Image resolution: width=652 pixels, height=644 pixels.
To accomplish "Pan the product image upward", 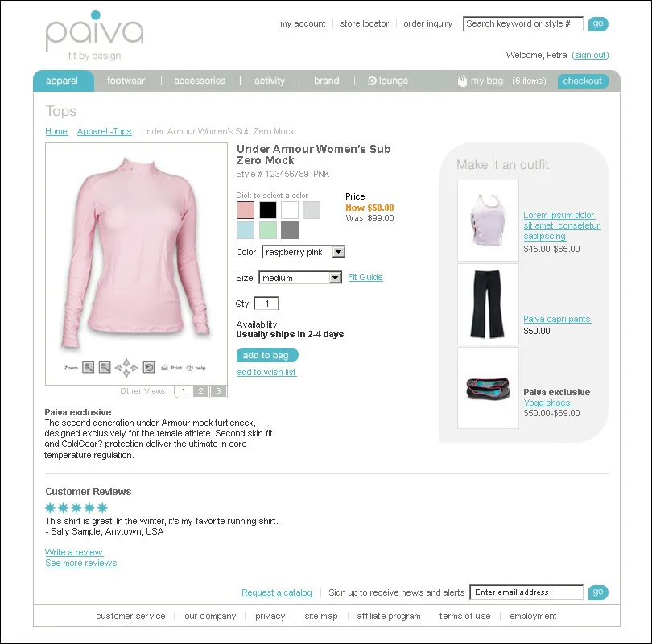I will click(x=126, y=362).
